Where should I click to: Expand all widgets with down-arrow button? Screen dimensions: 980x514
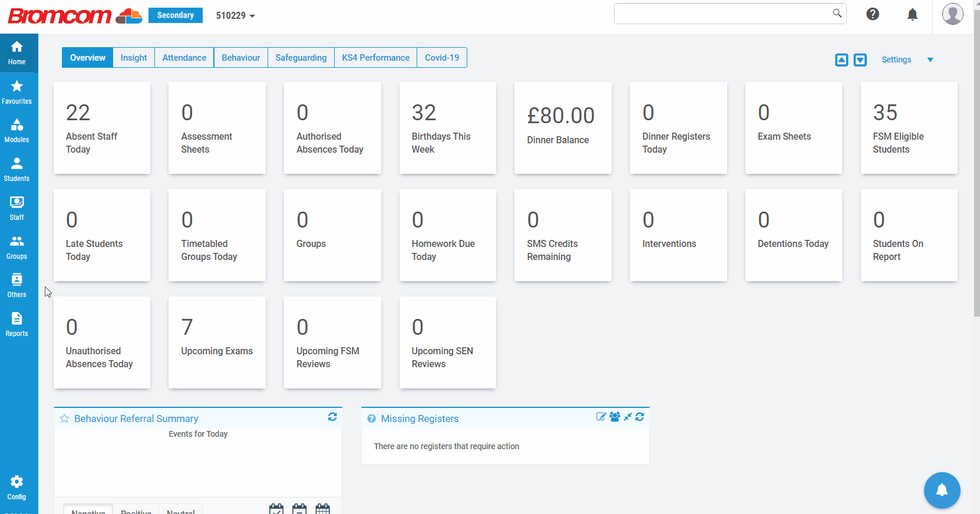[x=860, y=60]
